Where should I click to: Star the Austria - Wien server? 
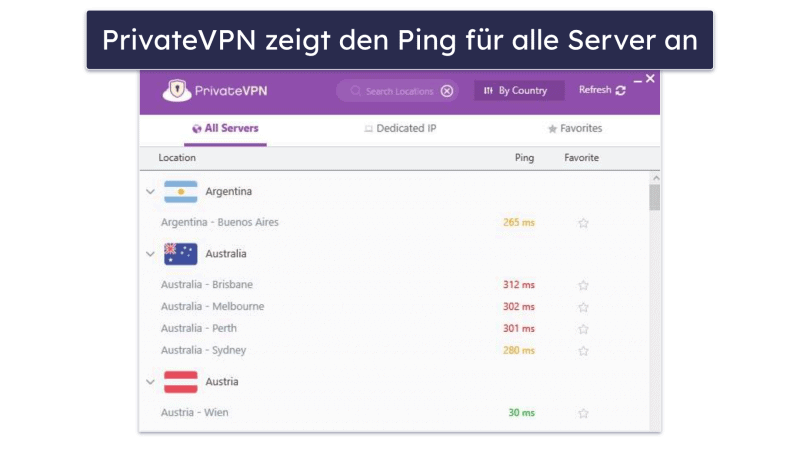(583, 413)
